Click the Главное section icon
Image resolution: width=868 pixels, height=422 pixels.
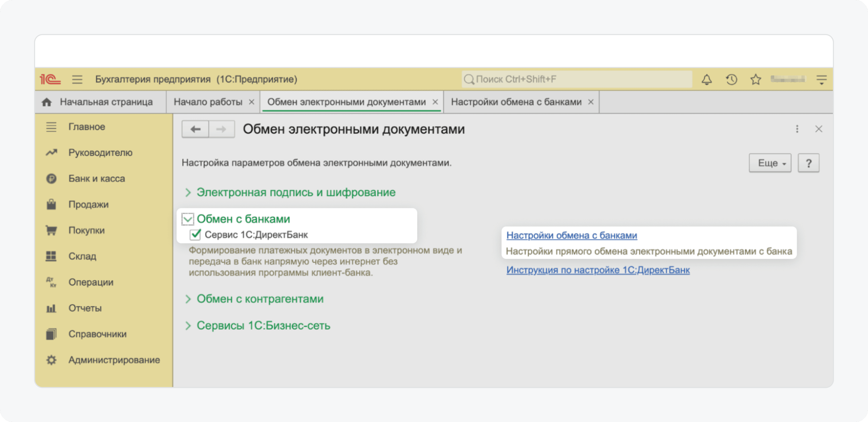(x=51, y=127)
